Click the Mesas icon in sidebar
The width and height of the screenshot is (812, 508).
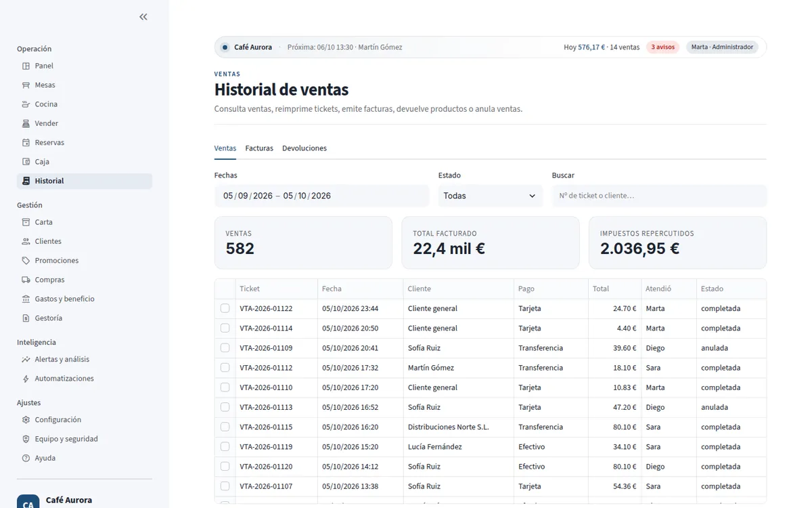pos(26,85)
